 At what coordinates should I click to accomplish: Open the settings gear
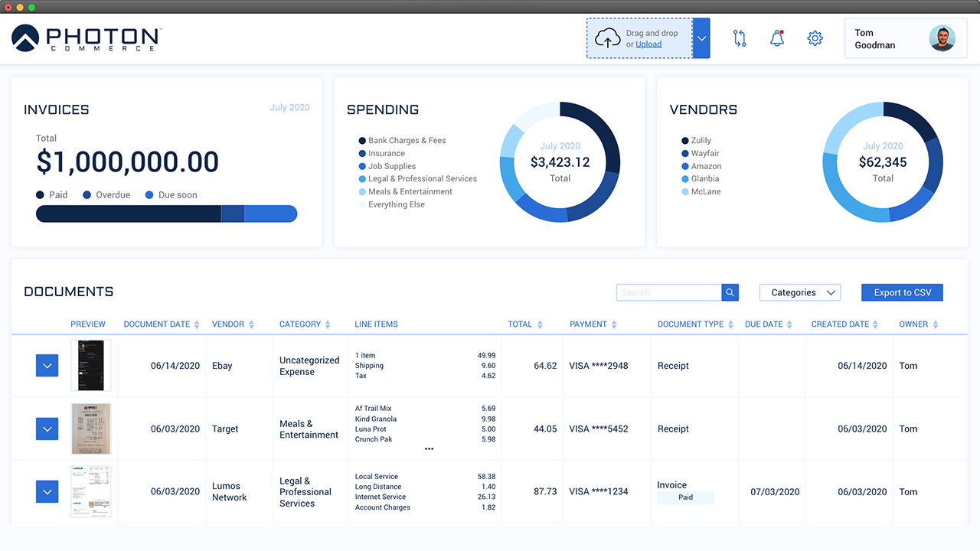pyautogui.click(x=815, y=38)
